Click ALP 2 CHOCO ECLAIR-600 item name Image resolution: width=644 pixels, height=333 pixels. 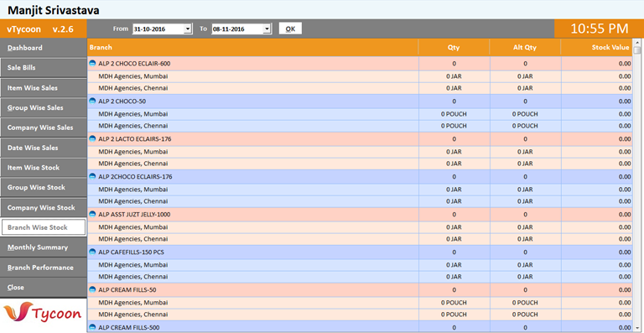pos(134,64)
